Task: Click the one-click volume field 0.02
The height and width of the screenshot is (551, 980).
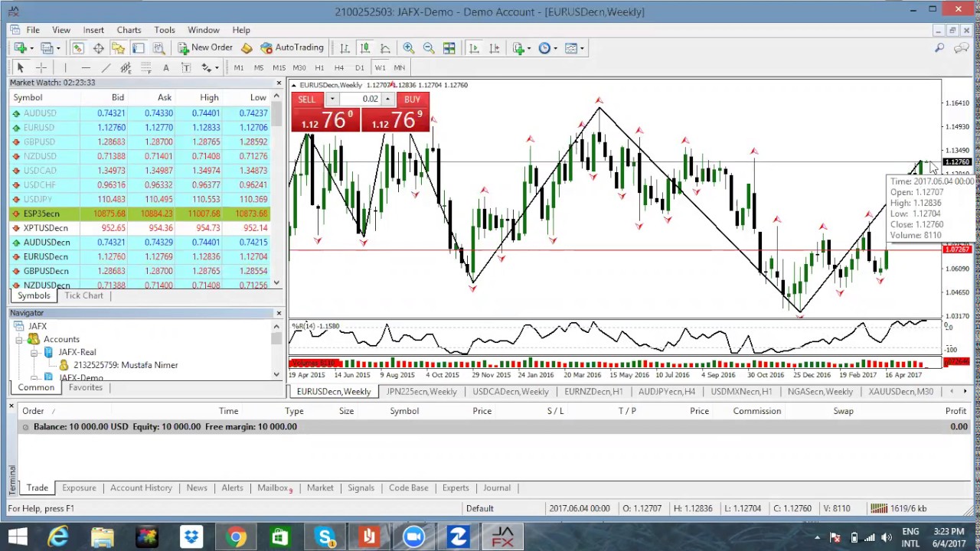Action: (x=360, y=99)
